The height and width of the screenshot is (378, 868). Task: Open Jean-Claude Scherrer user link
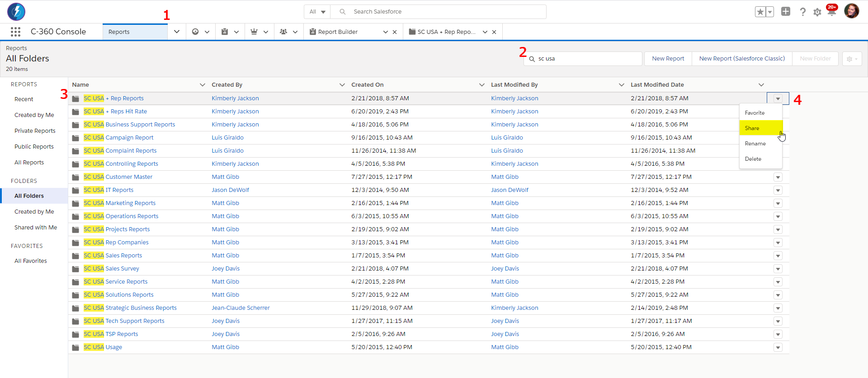[x=241, y=308]
